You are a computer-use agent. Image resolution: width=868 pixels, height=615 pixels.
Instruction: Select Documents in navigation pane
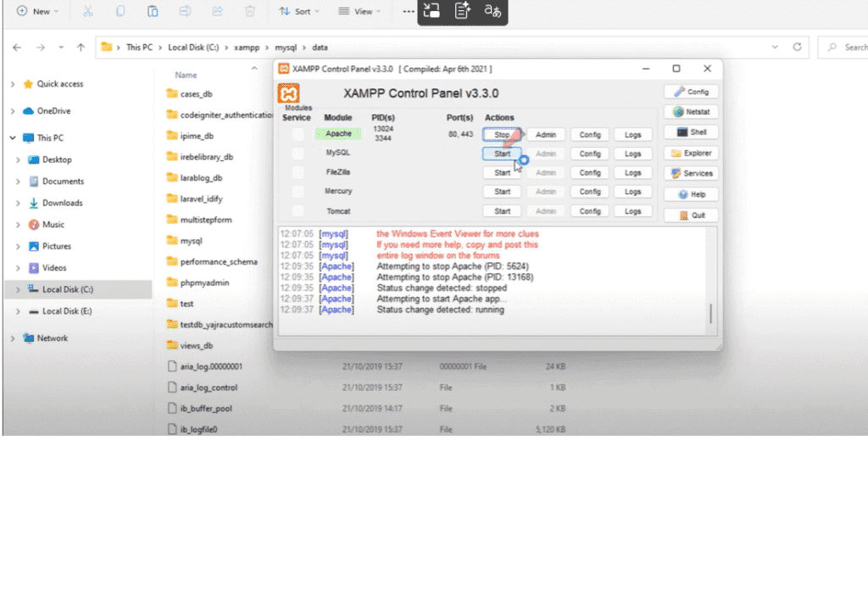63,182
